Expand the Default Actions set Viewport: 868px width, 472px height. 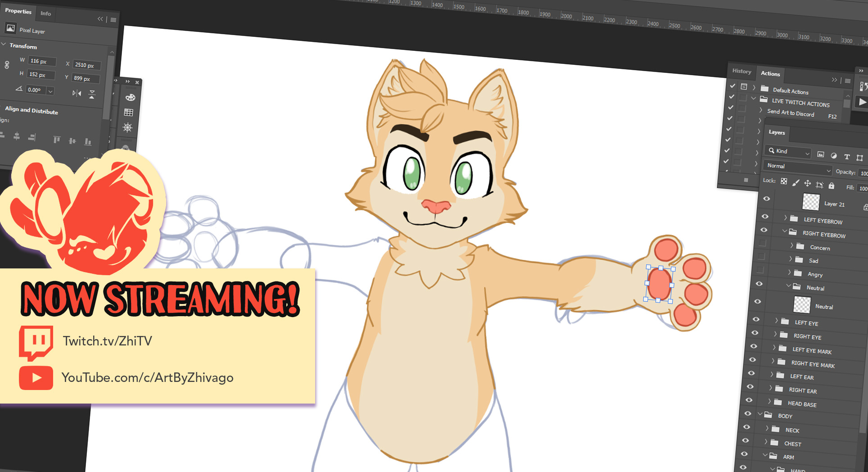754,87
